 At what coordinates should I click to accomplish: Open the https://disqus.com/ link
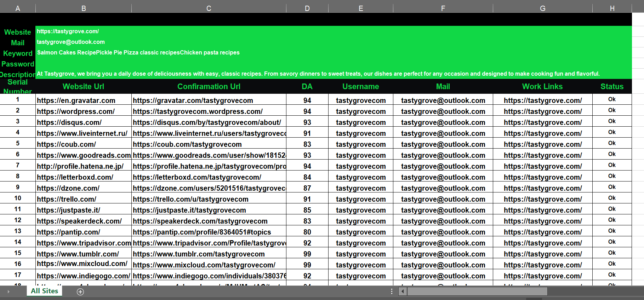pos(69,122)
